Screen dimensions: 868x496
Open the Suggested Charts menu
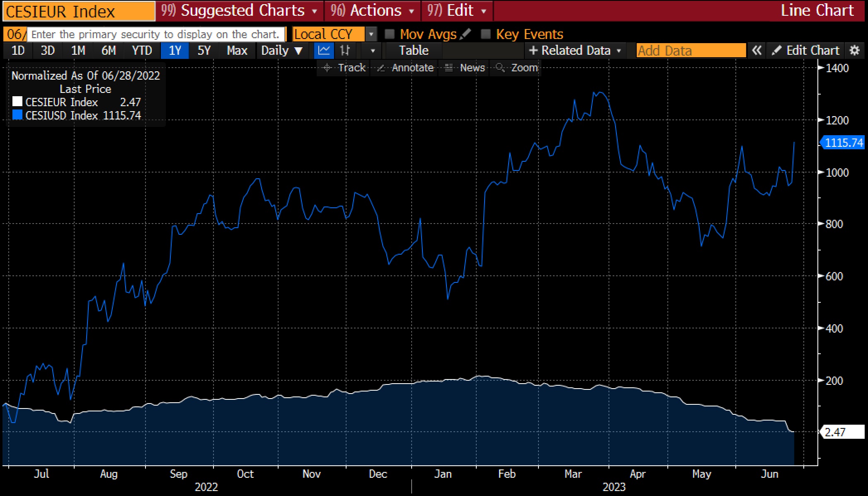(x=240, y=10)
